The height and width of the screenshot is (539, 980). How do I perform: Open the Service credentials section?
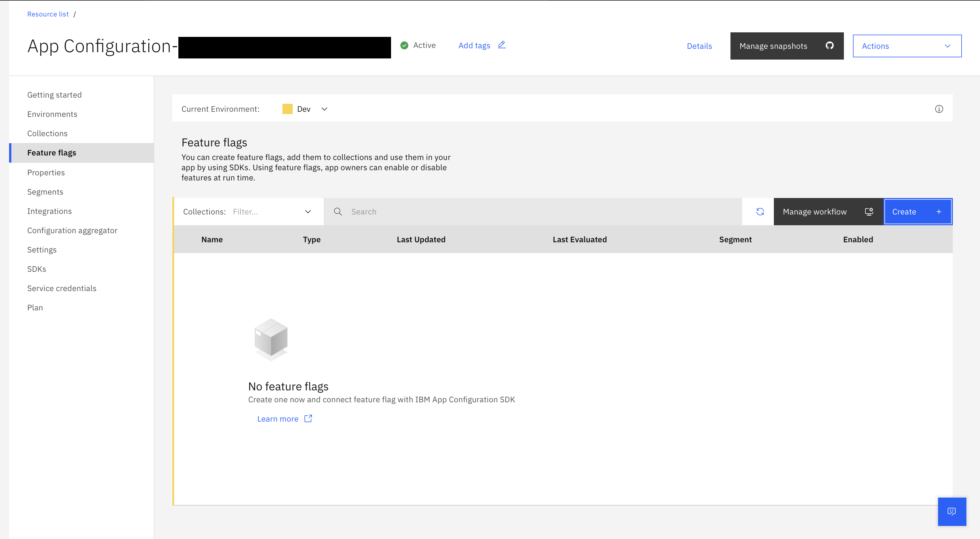tap(62, 288)
